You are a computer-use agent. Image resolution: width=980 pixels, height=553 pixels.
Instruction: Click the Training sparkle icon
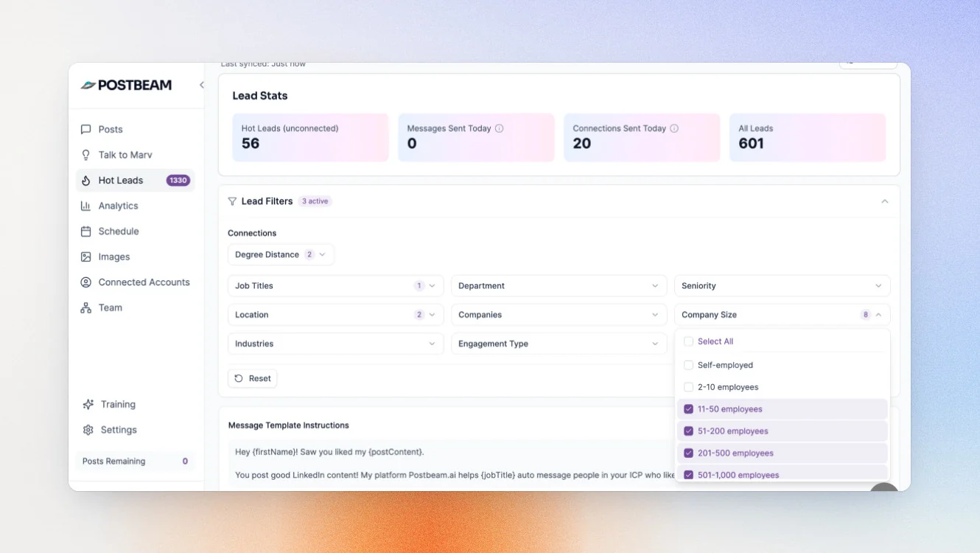[88, 404]
